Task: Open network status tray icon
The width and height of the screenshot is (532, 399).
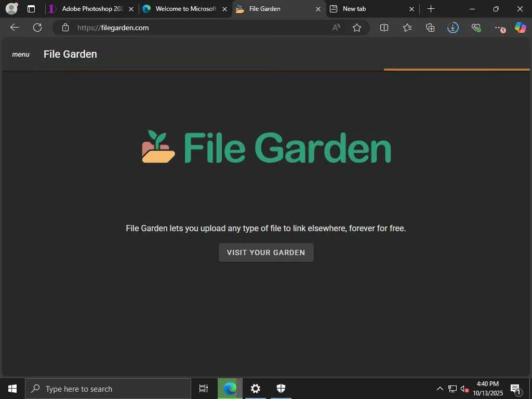Action: pyautogui.click(x=453, y=389)
